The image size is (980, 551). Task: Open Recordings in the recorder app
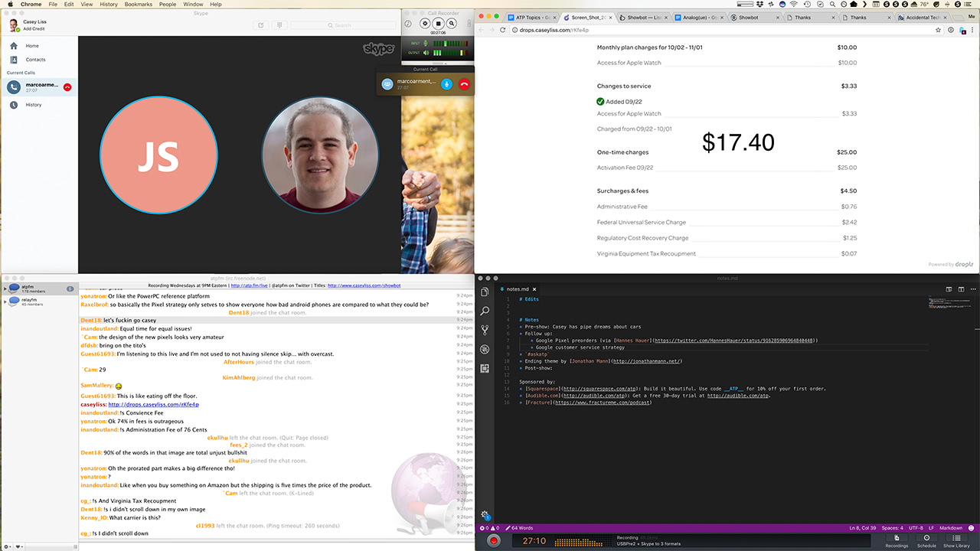[x=897, y=541]
